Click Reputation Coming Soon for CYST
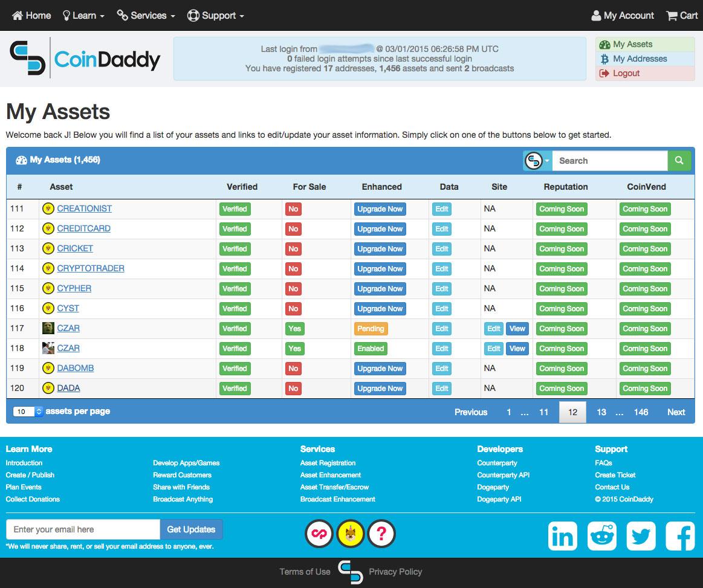The width and height of the screenshot is (703, 588). pyautogui.click(x=562, y=309)
